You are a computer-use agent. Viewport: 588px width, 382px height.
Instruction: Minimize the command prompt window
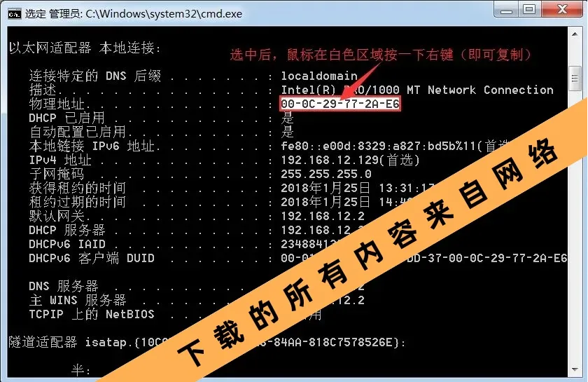pyautogui.click(x=506, y=10)
